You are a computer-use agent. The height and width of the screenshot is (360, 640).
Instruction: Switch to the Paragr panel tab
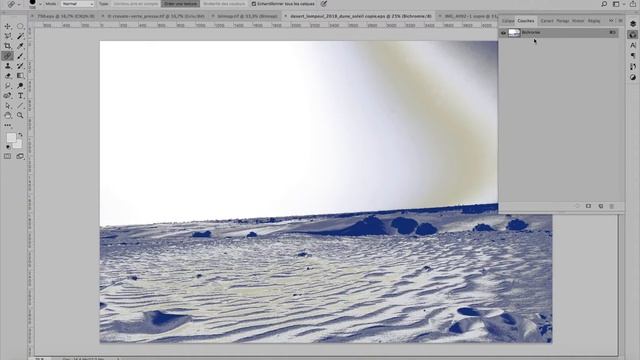[562, 20]
